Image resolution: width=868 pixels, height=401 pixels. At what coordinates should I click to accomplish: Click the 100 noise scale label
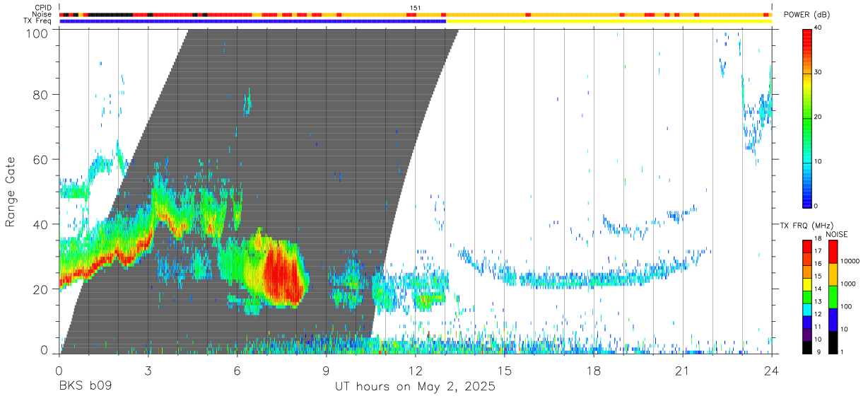(847, 306)
